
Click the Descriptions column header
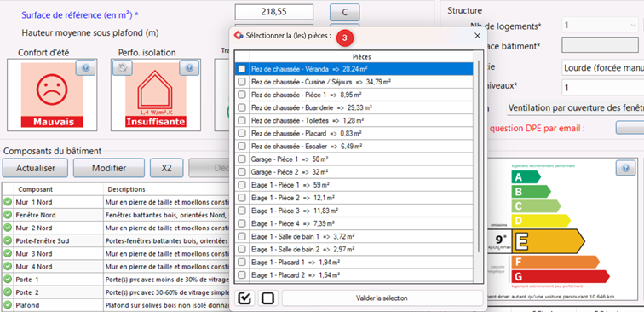pyautogui.click(x=126, y=189)
